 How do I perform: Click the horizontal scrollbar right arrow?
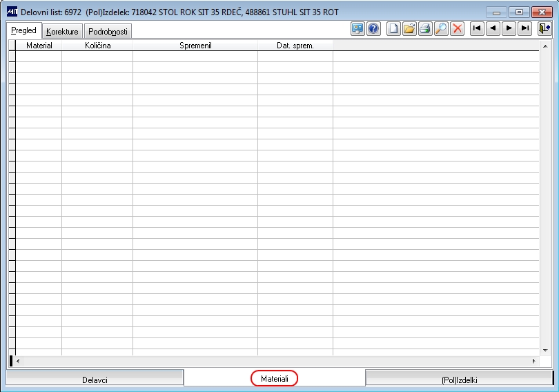533,361
